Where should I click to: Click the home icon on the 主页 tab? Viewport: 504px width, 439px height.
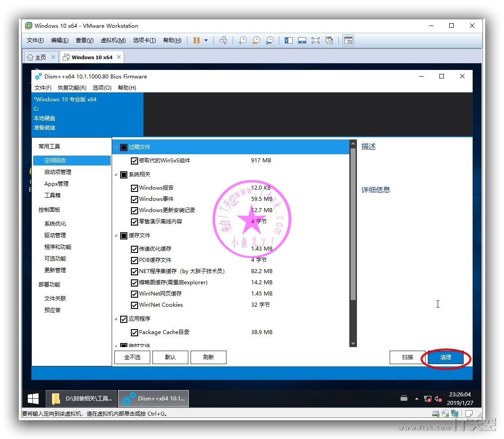[30, 57]
